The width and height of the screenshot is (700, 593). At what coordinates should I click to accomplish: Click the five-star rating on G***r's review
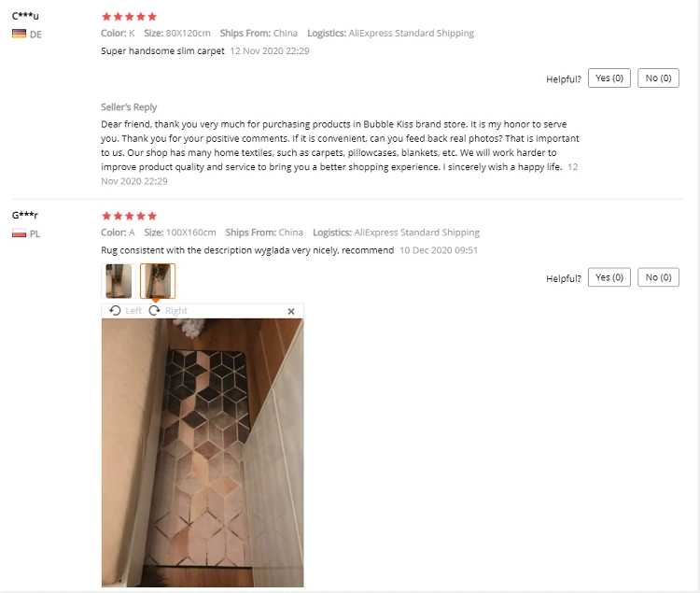[x=129, y=216]
